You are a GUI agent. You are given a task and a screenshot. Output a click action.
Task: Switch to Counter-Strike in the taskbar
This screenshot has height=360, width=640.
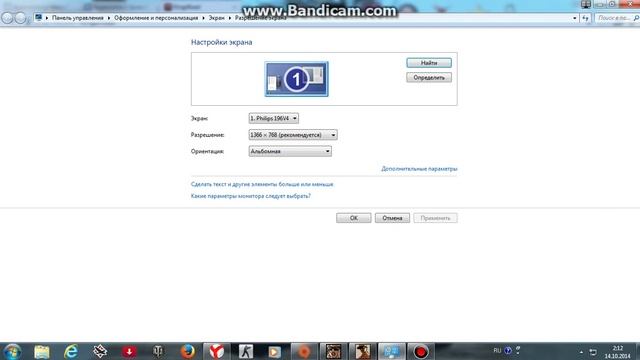[x=246, y=351]
